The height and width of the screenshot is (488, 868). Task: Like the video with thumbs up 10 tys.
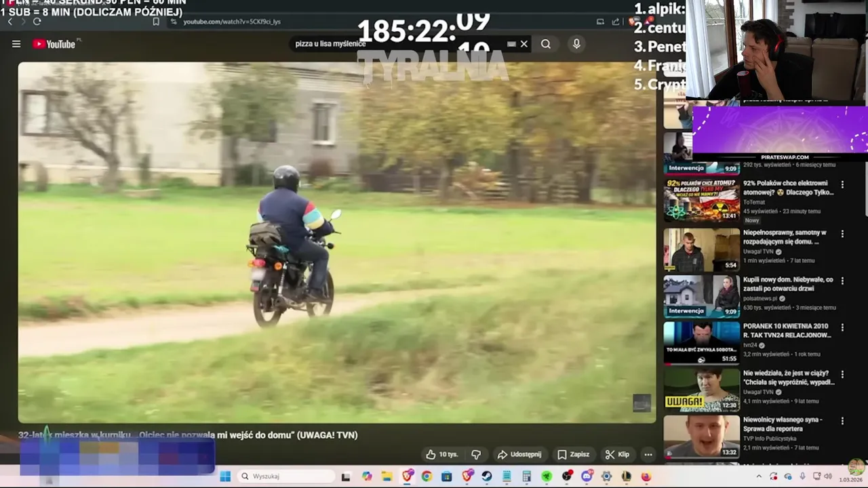pos(441,454)
